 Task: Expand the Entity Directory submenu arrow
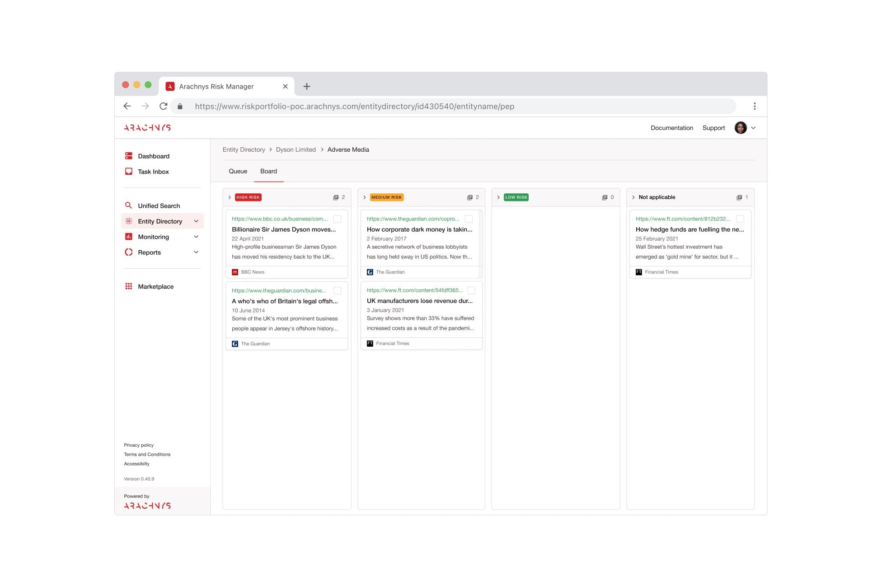(196, 221)
